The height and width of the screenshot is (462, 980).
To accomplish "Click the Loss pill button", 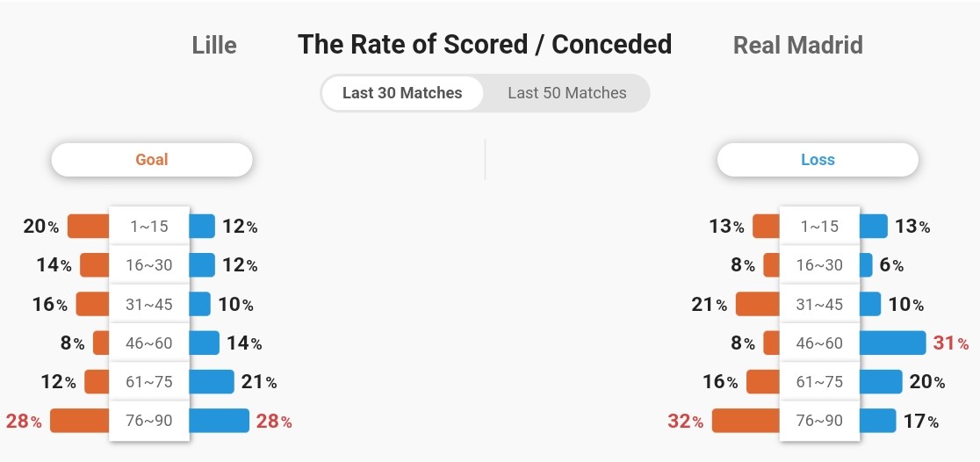I will [818, 160].
